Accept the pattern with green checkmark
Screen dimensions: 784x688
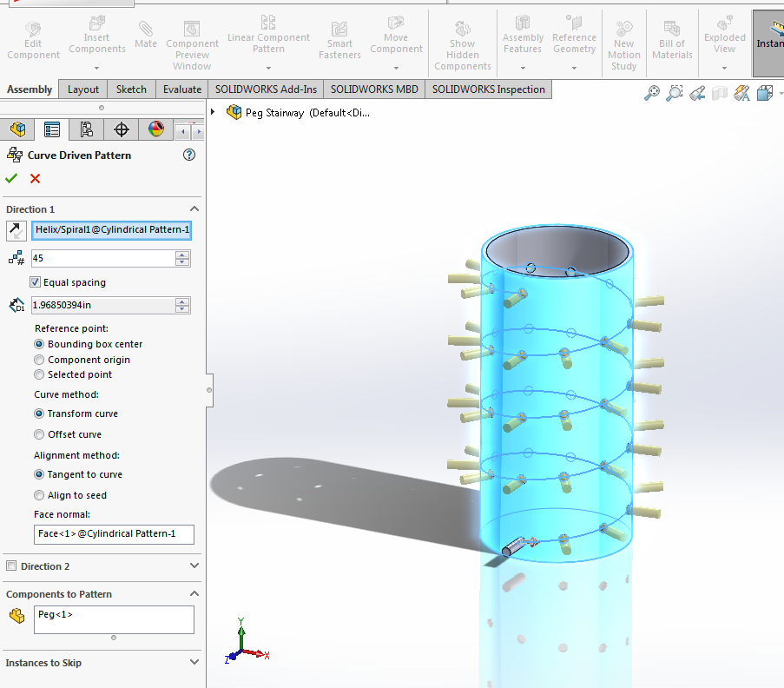point(11,178)
